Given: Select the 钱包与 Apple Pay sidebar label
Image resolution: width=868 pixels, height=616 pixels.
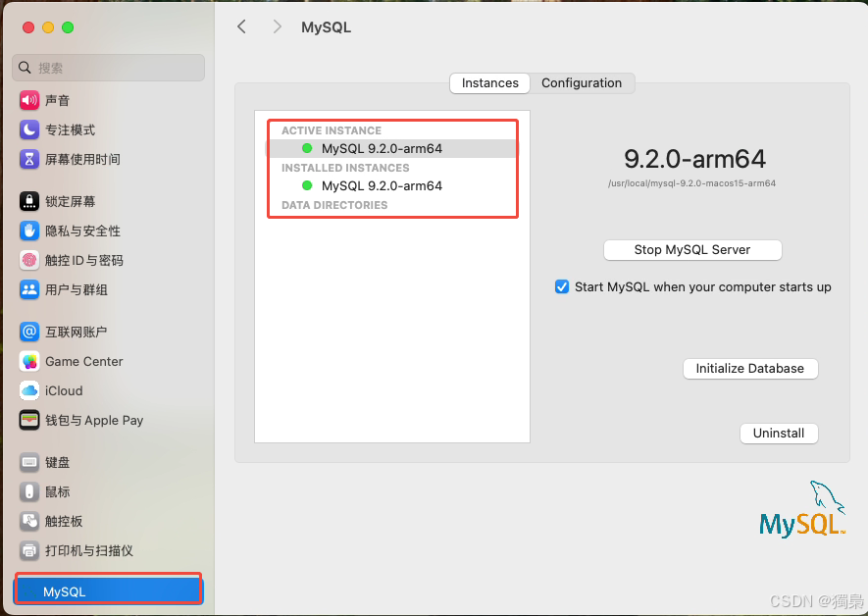Looking at the screenshot, I should (x=94, y=420).
